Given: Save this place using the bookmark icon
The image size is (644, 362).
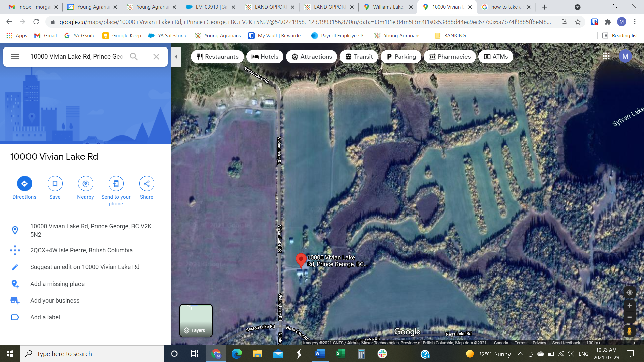Looking at the screenshot, I should pos(55,183).
